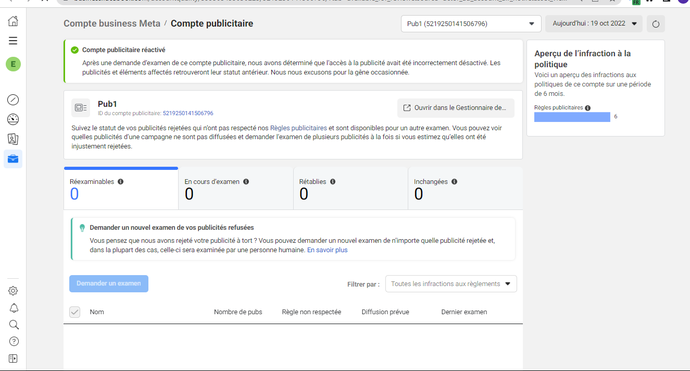Click the green E account avatar
Viewport: 690px width, 371px height.
coord(13,64)
